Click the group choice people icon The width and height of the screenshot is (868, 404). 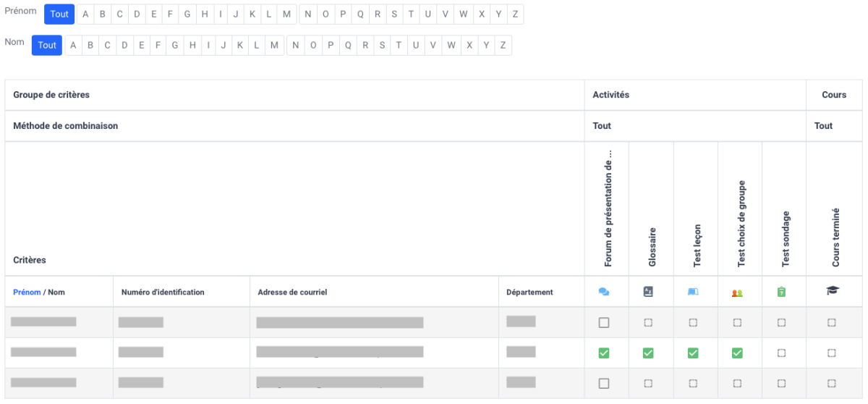click(737, 293)
